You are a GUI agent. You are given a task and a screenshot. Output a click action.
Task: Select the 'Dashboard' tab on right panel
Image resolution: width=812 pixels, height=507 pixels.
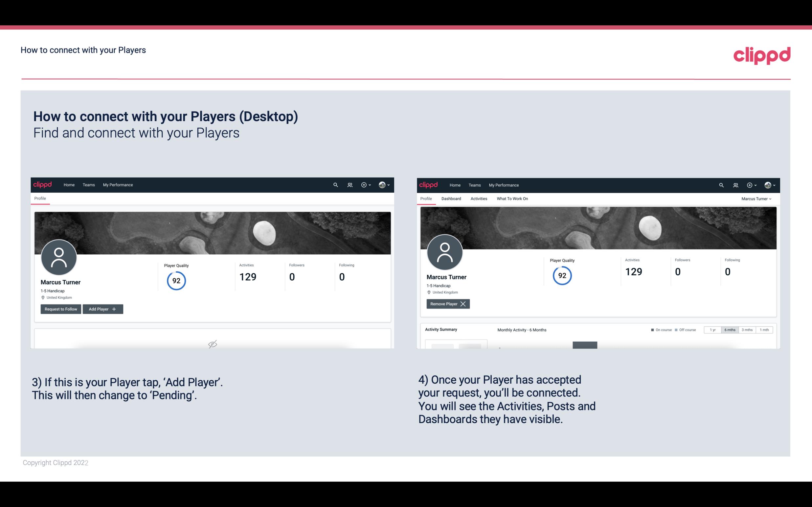[451, 199]
